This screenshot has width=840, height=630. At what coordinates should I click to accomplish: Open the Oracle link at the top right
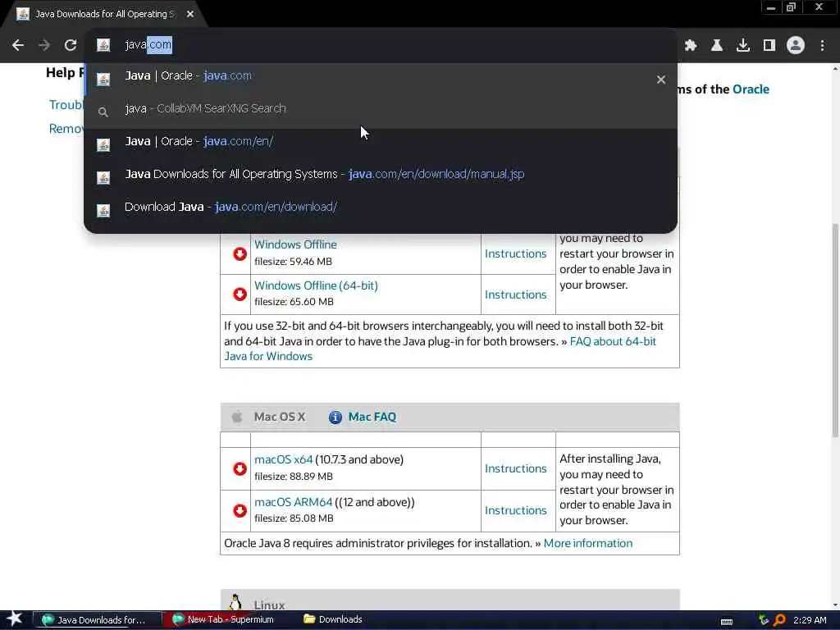tap(751, 89)
